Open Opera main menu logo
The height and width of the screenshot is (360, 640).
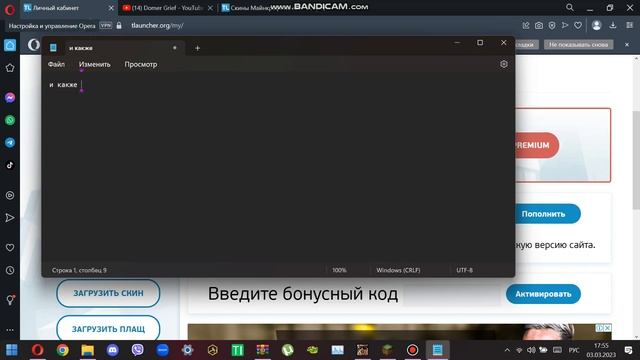[9, 9]
